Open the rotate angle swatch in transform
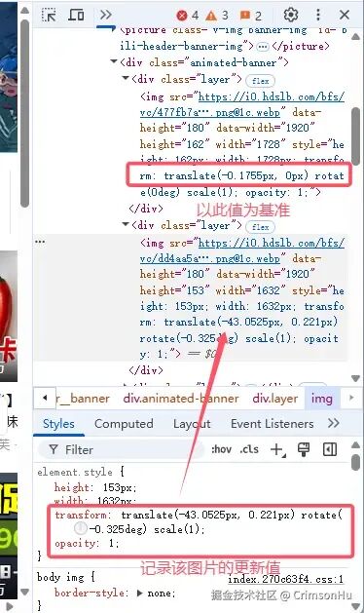 coord(80,528)
